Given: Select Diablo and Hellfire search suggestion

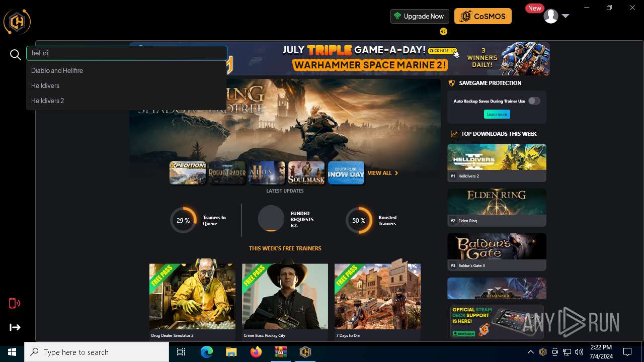Looking at the screenshot, I should click(x=126, y=70).
